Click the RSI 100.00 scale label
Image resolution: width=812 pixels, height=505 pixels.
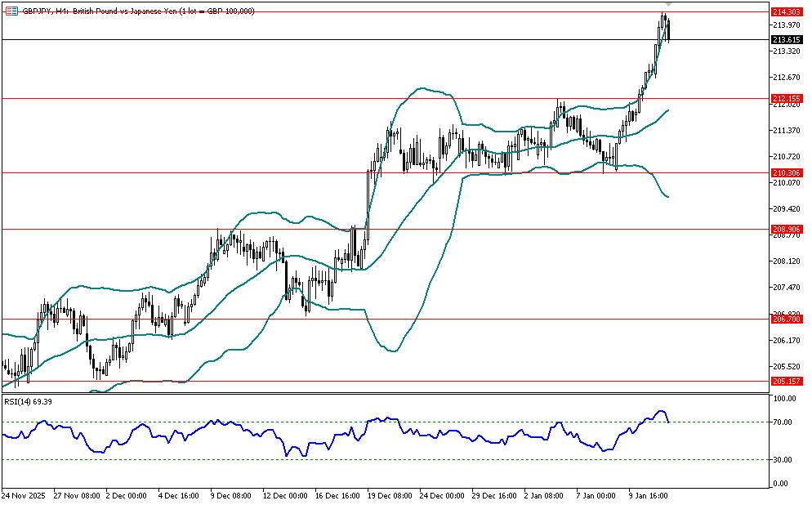point(785,399)
